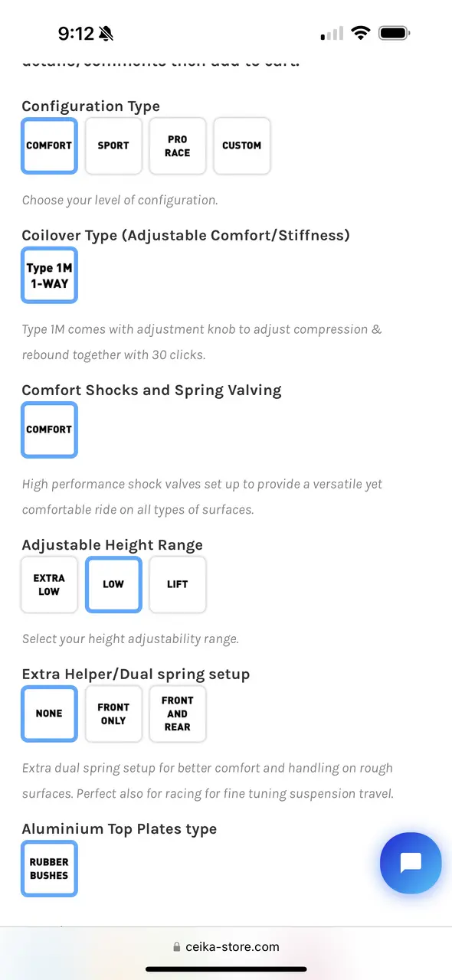The image size is (452, 980).
Task: Tap the cellular signal bars icon
Action: (x=332, y=34)
